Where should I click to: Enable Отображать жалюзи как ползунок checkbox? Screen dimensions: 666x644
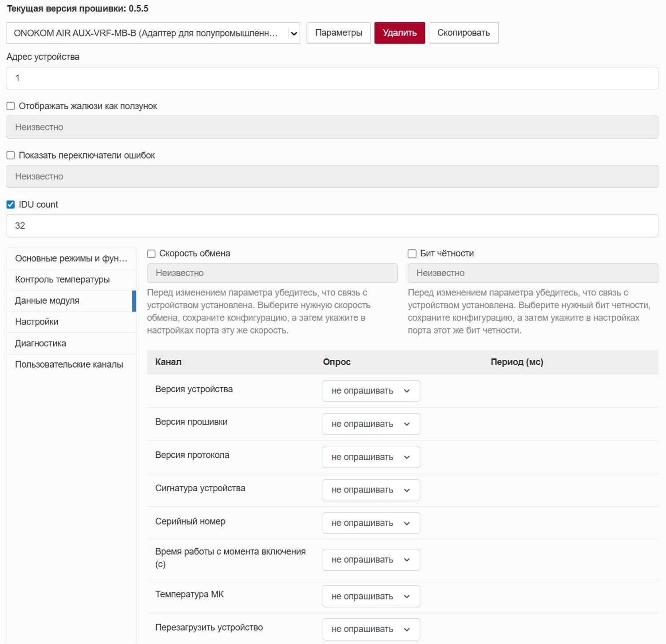pos(11,106)
